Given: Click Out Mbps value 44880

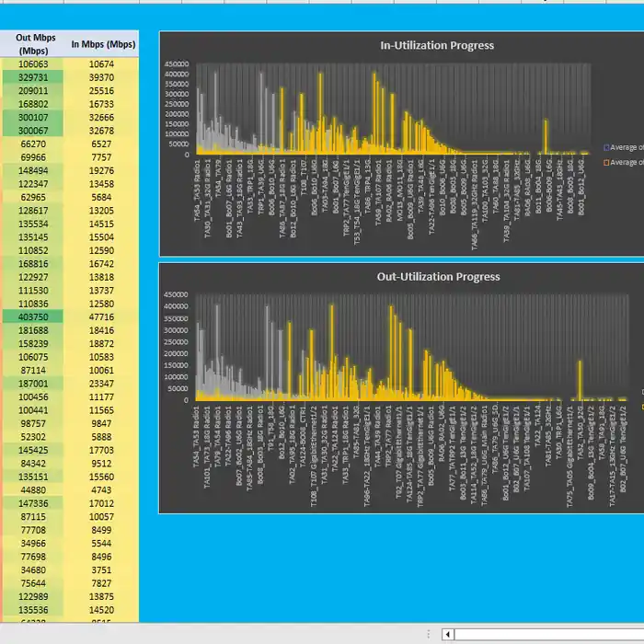Looking at the screenshot, I should click(x=33, y=490).
